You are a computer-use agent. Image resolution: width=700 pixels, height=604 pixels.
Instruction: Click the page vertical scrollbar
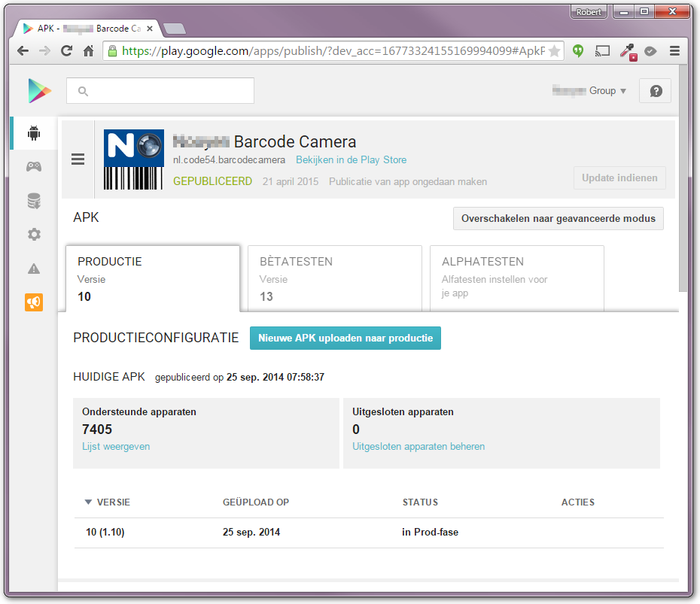(x=683, y=178)
